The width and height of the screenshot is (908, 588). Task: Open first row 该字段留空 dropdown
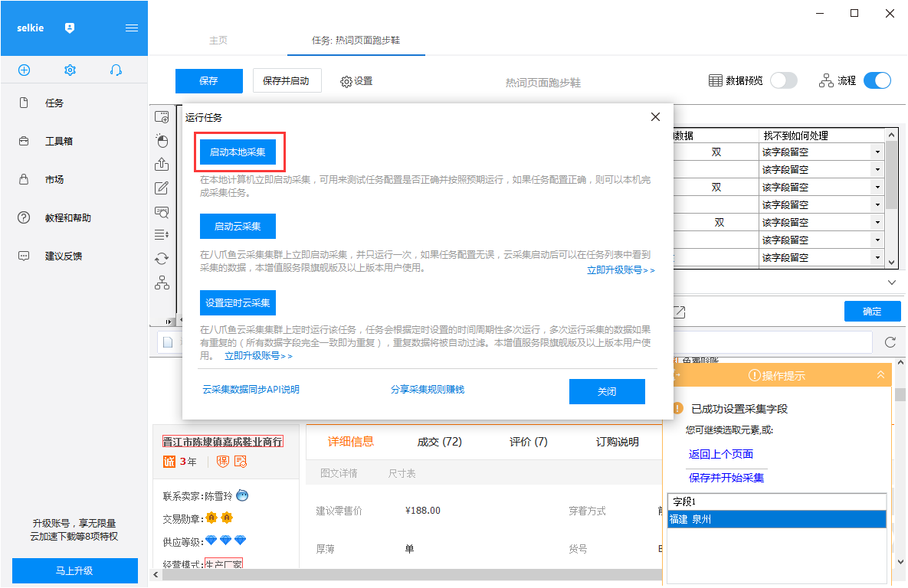[x=877, y=152]
